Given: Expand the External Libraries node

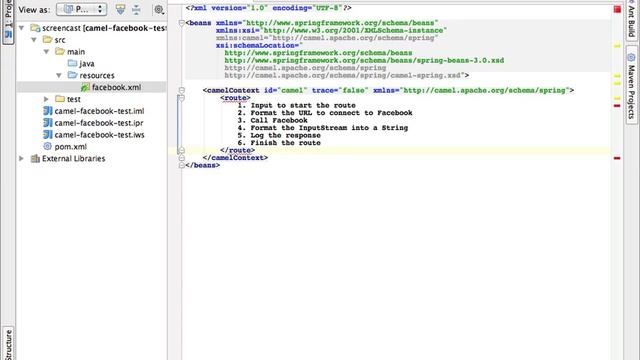Looking at the screenshot, I should tap(22, 158).
